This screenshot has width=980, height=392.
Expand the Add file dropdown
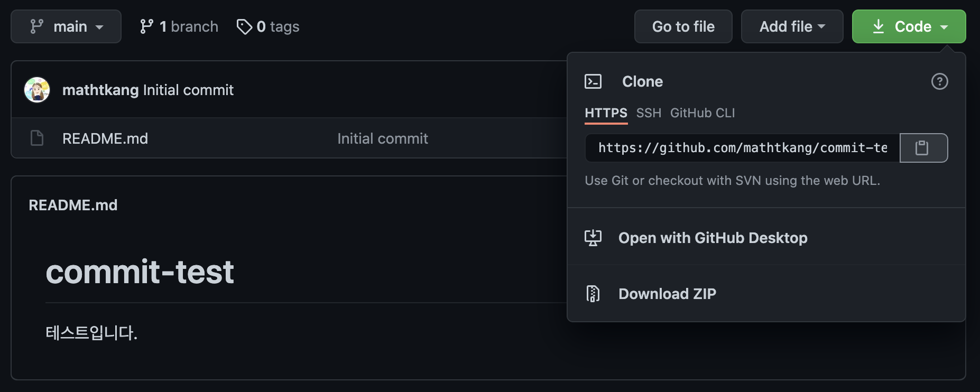(x=792, y=26)
